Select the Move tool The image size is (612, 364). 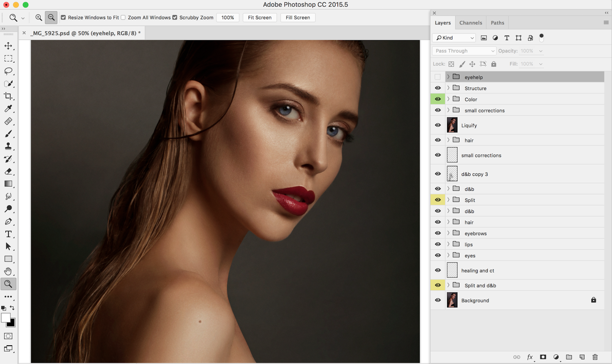tap(8, 46)
